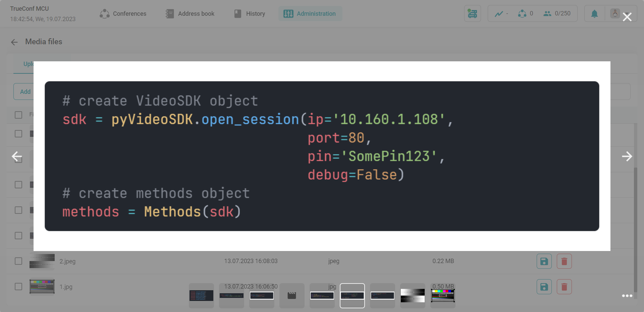644x312 pixels.
Task: Click the server status icon in the header
Action: coord(472,14)
